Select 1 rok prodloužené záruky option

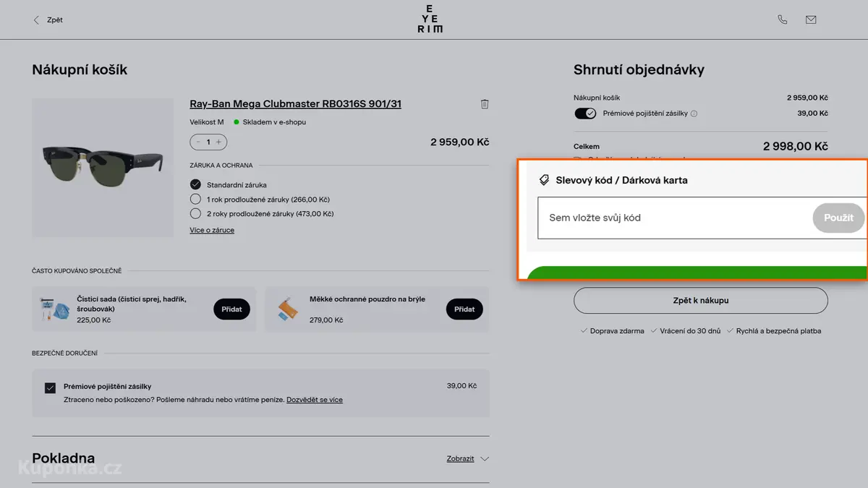195,199
